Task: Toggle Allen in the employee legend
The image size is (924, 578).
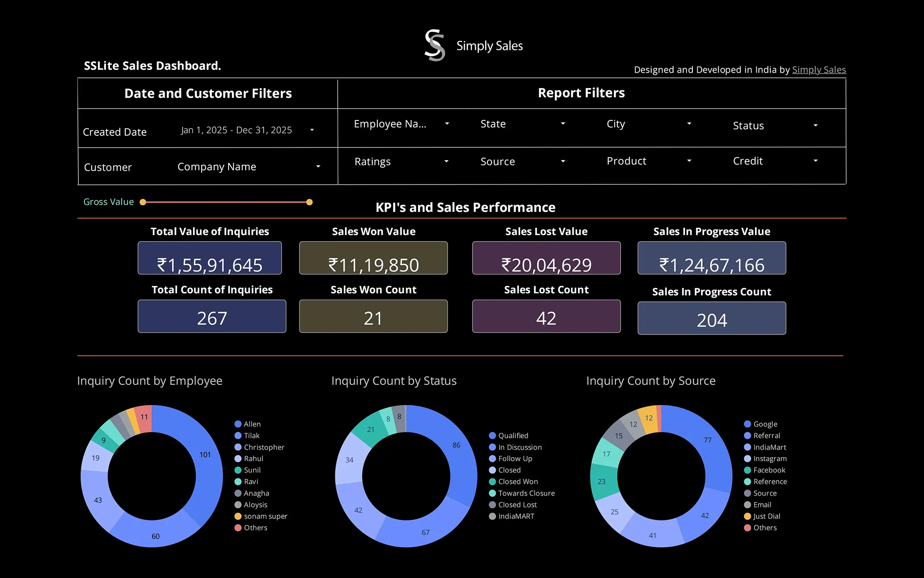Action: (251, 424)
